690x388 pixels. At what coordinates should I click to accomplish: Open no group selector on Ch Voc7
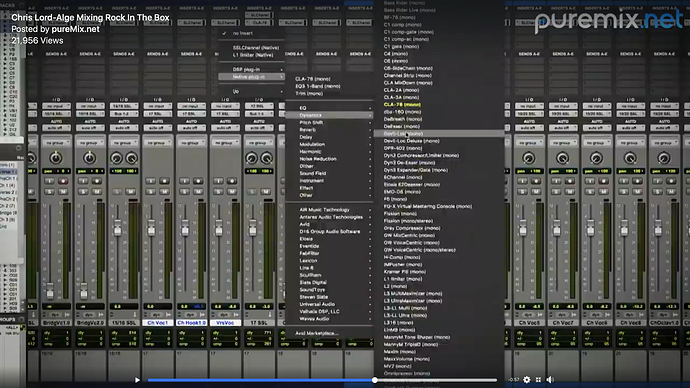point(562,143)
